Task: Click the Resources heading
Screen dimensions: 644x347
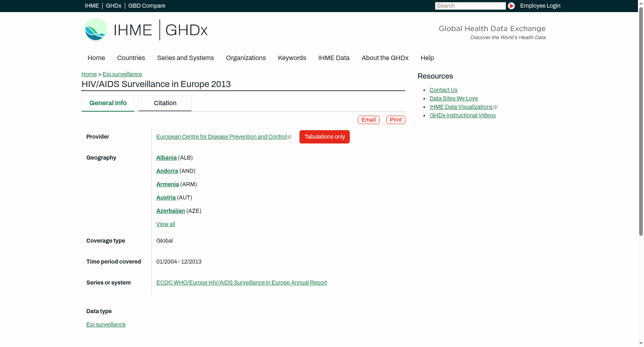Action: point(435,76)
